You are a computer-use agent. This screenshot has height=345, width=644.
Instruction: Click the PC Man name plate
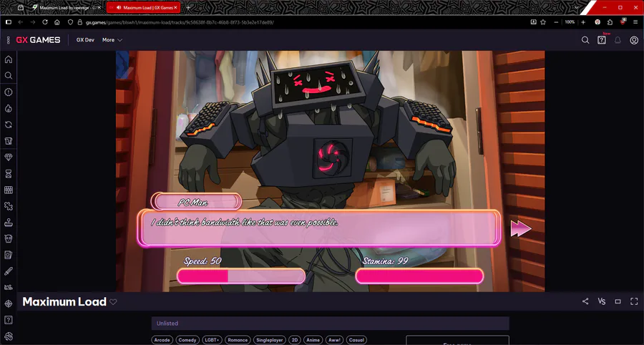(196, 202)
